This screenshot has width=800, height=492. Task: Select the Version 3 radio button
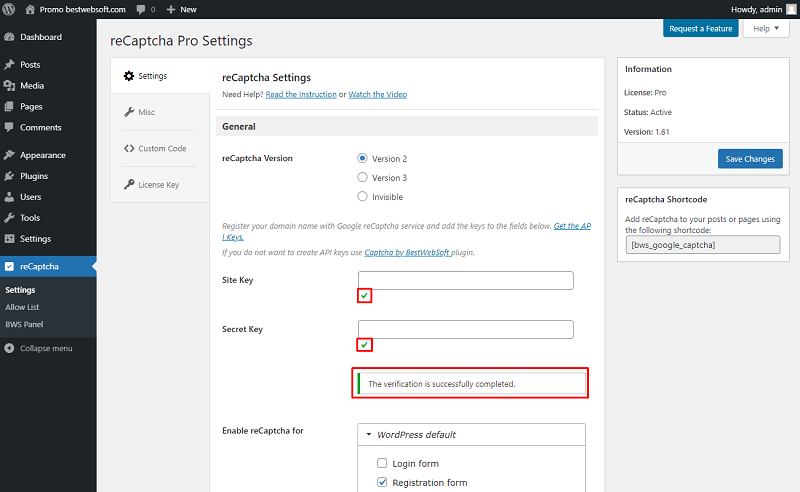pos(362,177)
